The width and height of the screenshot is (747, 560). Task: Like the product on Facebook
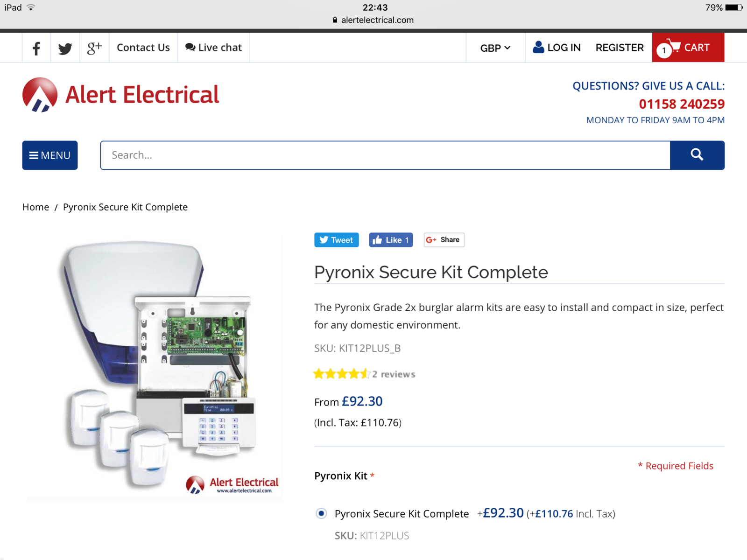point(391,240)
